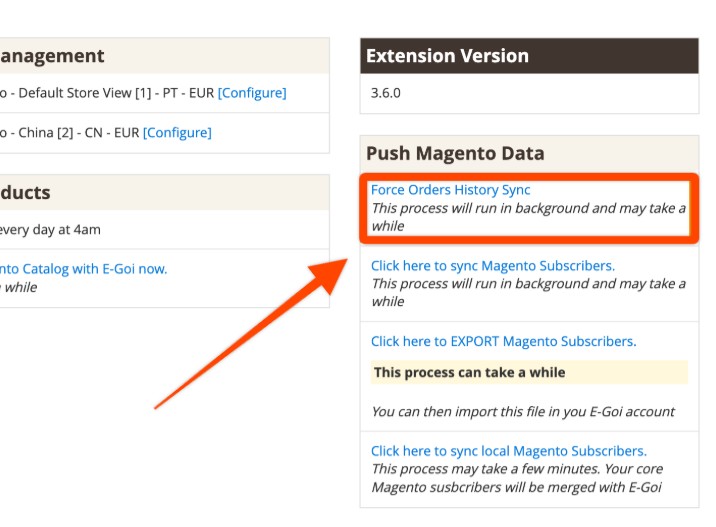Screen dimensions: 716x527
Task: Click the EXPORT Magento Subscribers link
Action: tap(503, 341)
